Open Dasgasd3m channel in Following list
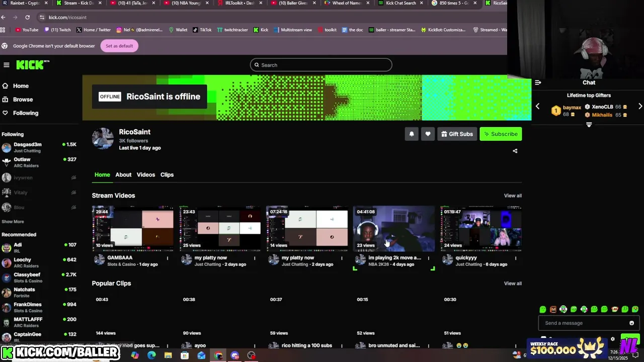 point(39,147)
